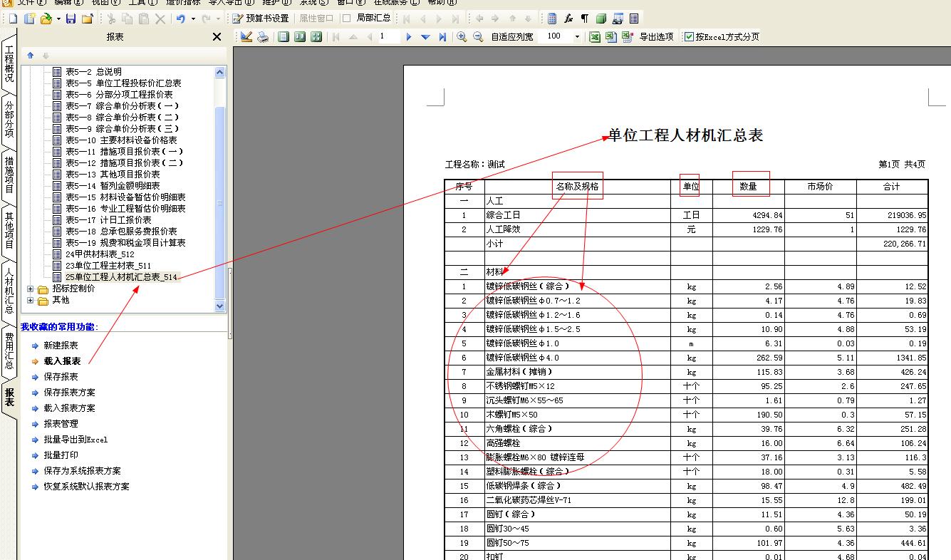Click the green cube icon
Viewport: 951px width, 560px height.
[601, 19]
